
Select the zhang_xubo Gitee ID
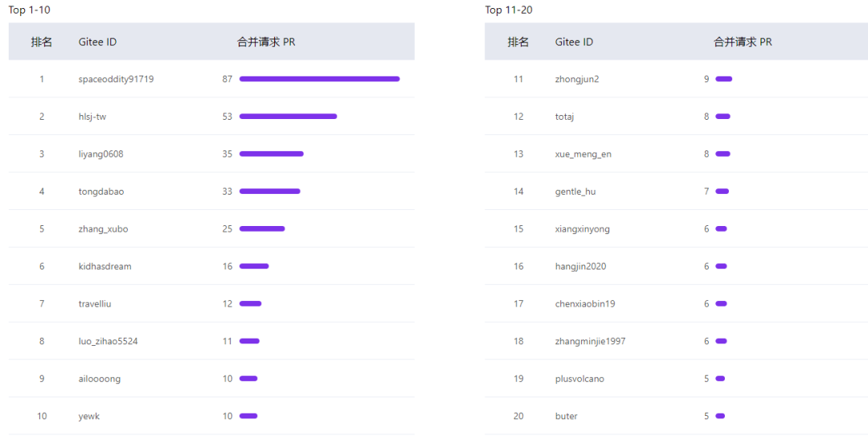103,228
